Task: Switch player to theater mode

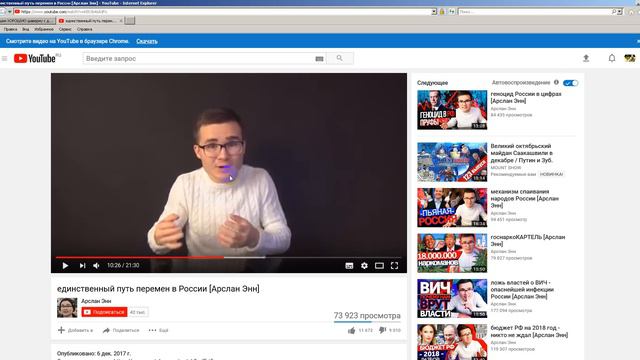Action: [379, 266]
